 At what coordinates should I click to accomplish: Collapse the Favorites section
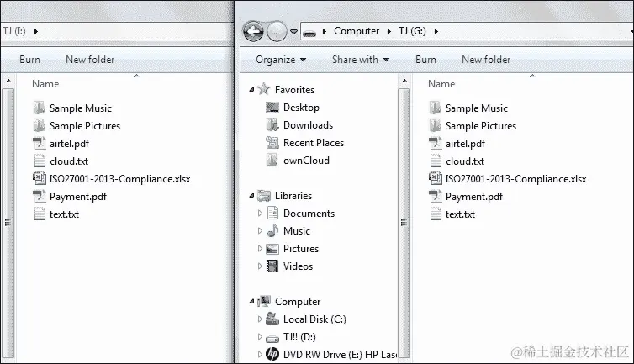(x=251, y=89)
